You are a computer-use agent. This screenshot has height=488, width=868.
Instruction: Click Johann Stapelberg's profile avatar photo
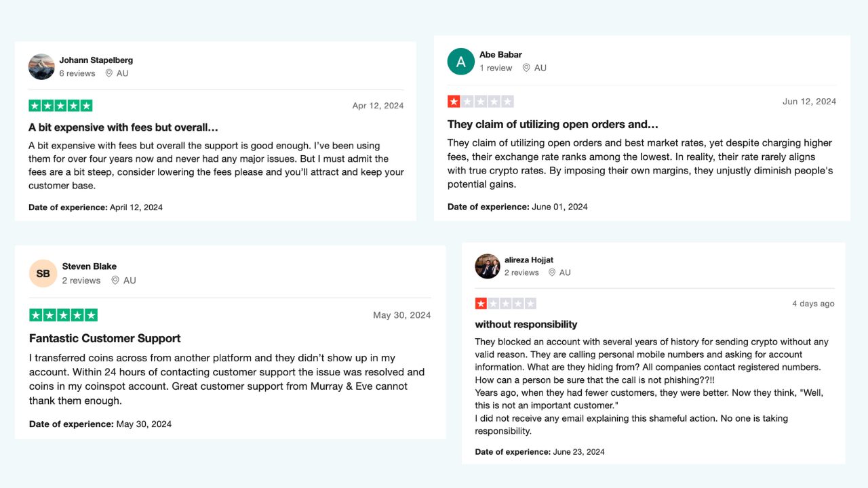click(41, 66)
